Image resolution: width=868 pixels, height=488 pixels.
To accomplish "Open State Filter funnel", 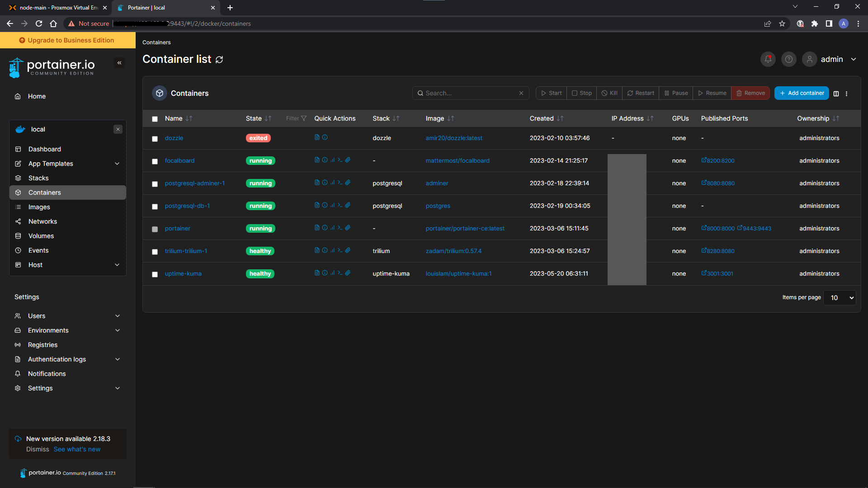I will tap(296, 118).
